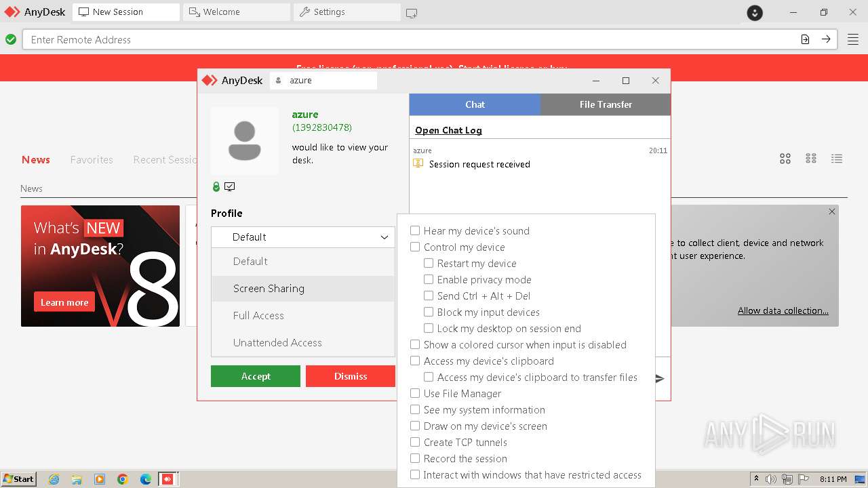Check Interact with restricted access windows
868x488 pixels.
[415, 474]
